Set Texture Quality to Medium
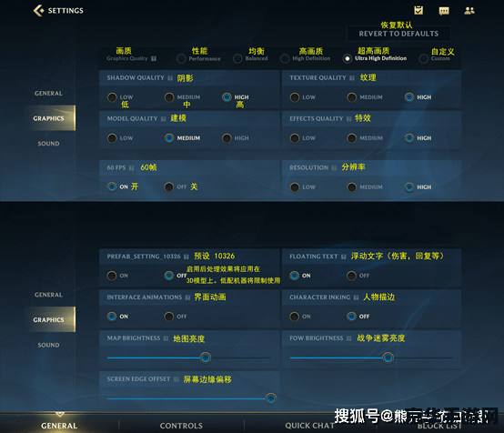The height and width of the screenshot is (433, 504). [352, 97]
